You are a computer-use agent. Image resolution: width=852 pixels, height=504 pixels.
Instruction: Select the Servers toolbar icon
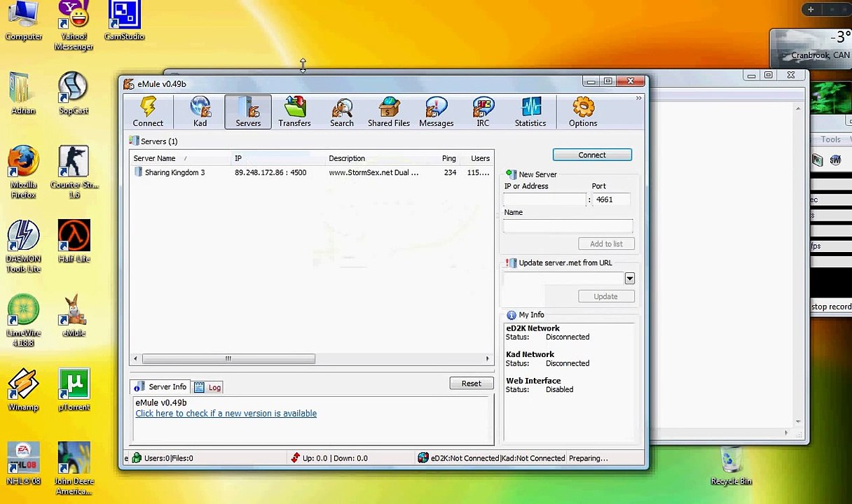pos(248,113)
